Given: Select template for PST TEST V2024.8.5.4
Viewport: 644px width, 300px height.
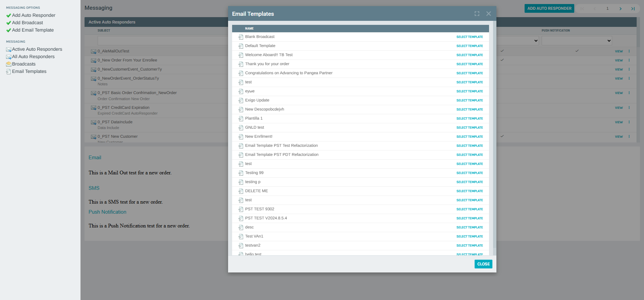Looking at the screenshot, I should coord(470,218).
